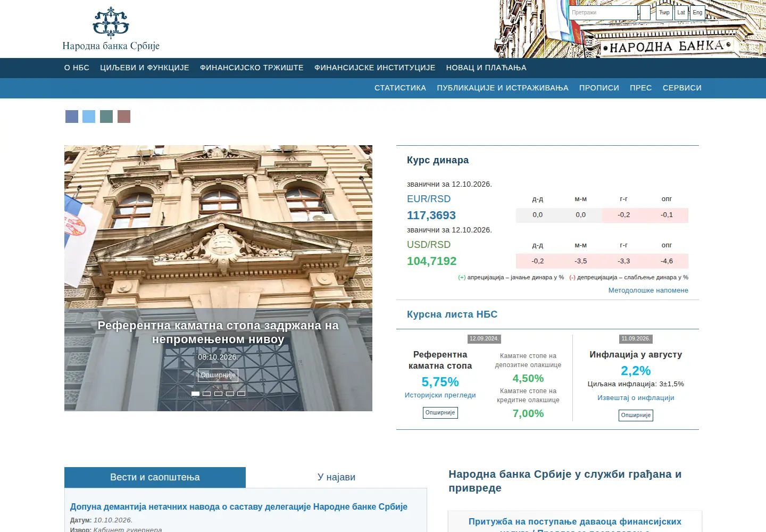This screenshot has width=766, height=532.
Task: Select third carousel slide indicator
Action: (218, 394)
